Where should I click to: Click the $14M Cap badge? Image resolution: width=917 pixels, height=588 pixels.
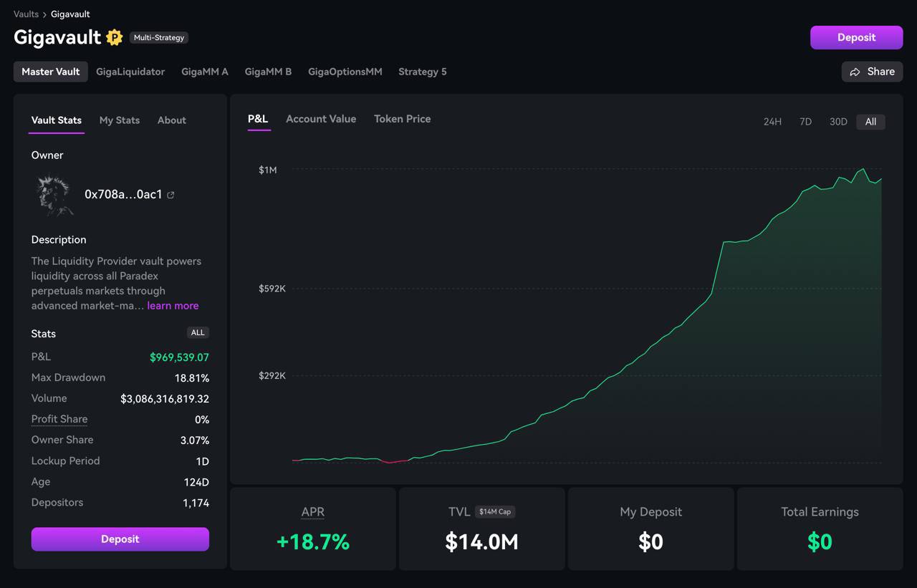tap(495, 511)
